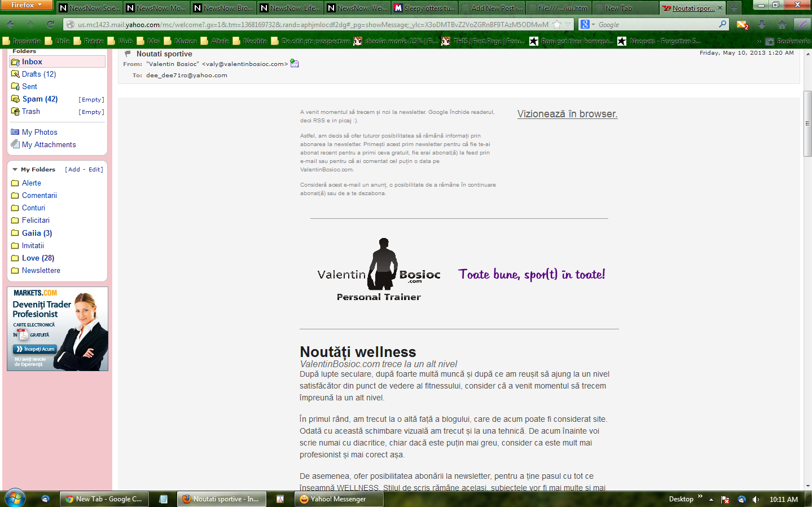Open the Downloads arrow icon

coord(762,24)
